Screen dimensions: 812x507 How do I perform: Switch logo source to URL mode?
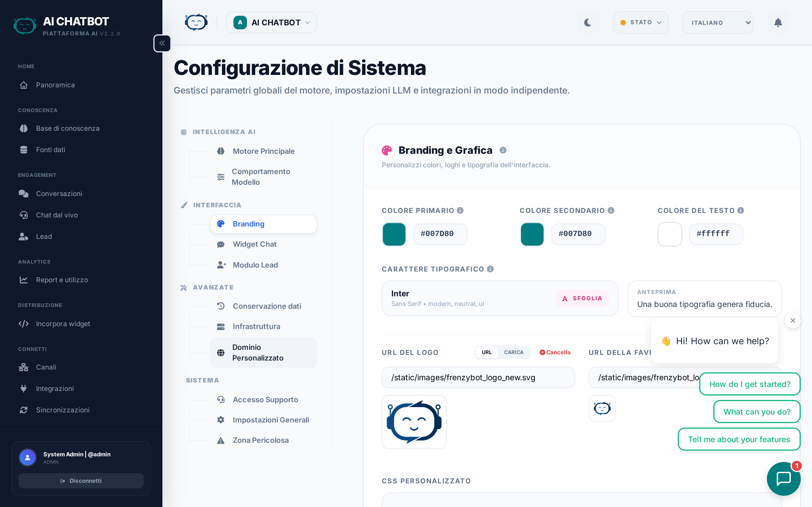pyautogui.click(x=487, y=352)
